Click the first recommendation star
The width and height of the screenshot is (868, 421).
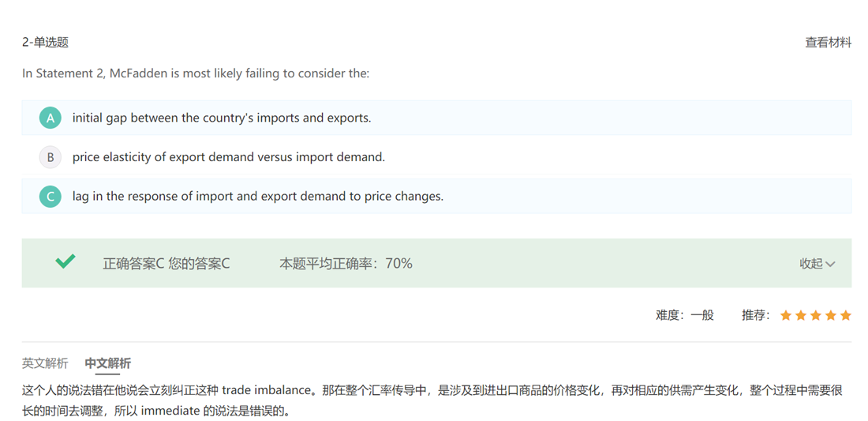click(786, 315)
